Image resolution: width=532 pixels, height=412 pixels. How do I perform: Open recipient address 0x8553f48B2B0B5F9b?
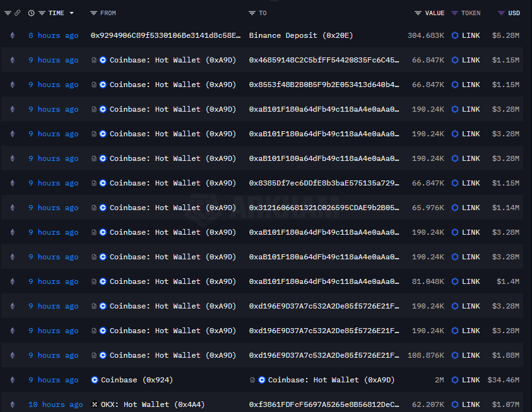(324, 85)
